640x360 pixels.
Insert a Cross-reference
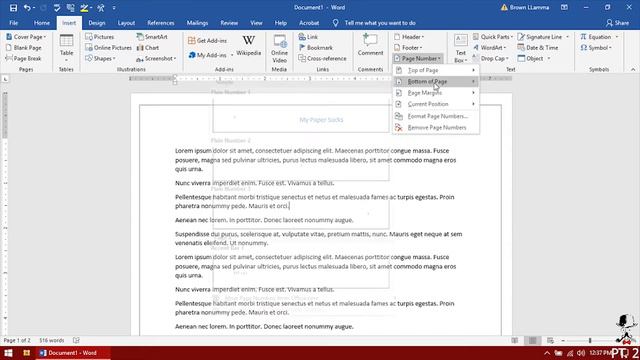pos(322,58)
